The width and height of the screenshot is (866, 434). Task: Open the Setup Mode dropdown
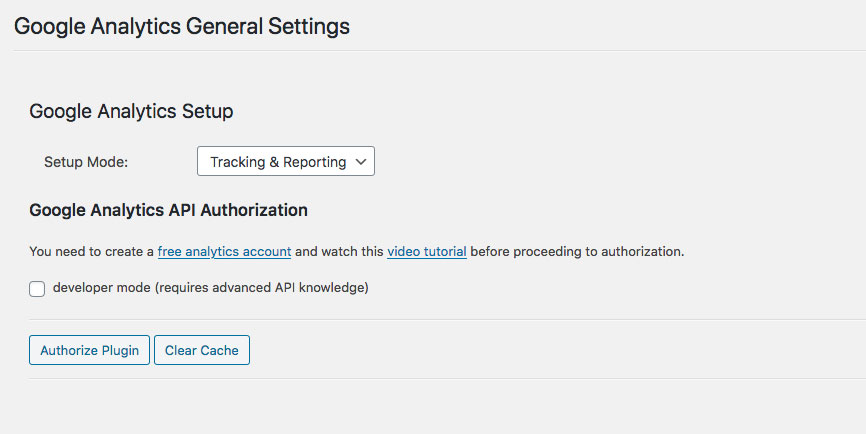click(x=285, y=162)
